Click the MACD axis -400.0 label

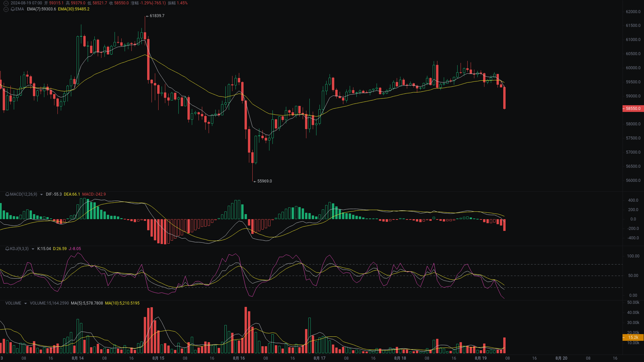[633, 238]
